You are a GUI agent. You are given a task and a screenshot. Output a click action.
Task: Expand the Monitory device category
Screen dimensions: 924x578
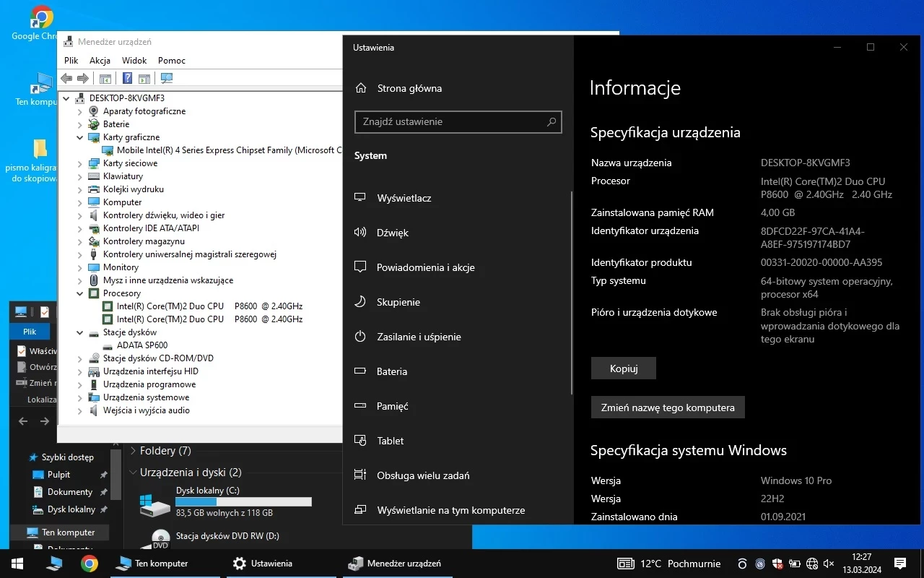click(81, 267)
